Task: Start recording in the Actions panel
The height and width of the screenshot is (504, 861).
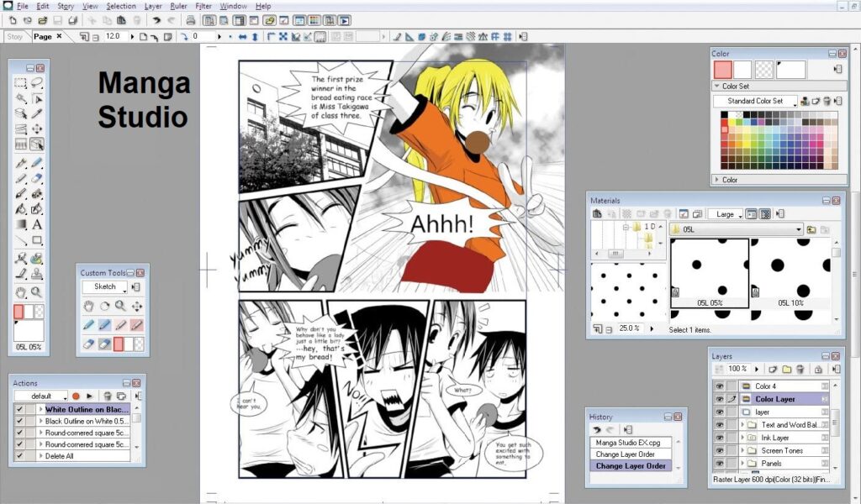Action: pos(76,396)
